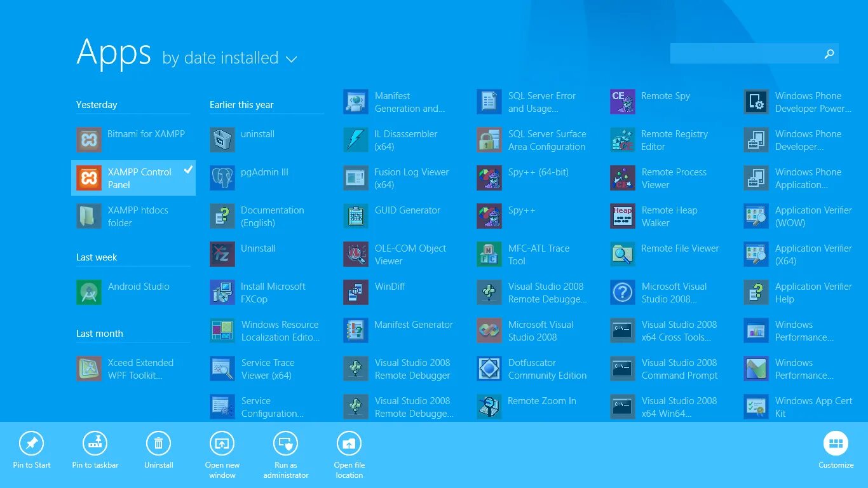Launch the GUID Generator icon

(356, 216)
